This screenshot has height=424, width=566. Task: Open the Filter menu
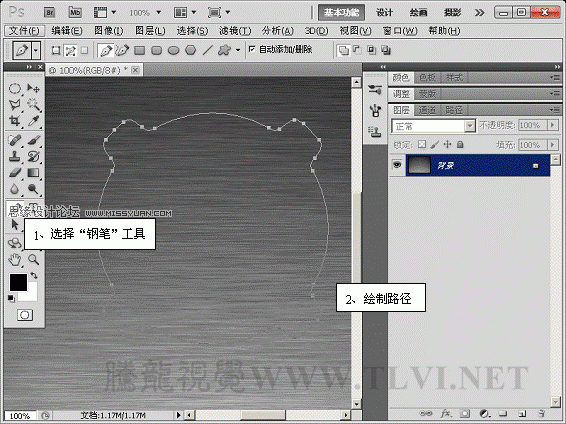coord(235,31)
